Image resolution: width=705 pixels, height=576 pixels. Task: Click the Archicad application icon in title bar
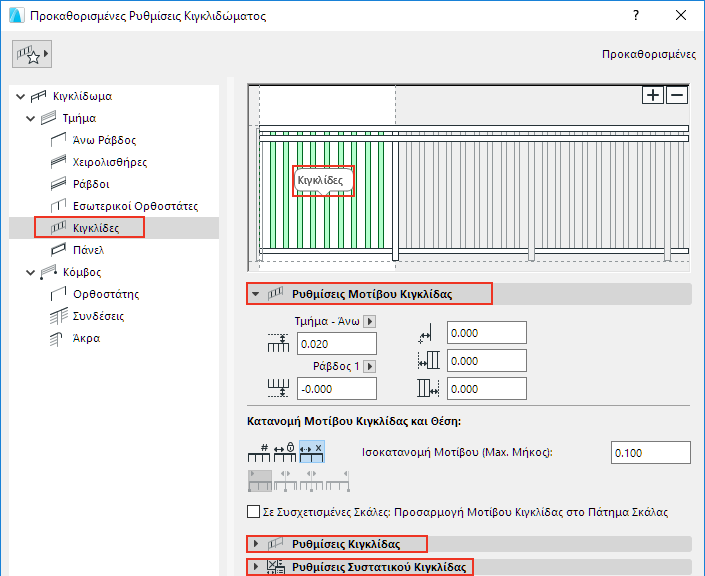click(x=17, y=15)
